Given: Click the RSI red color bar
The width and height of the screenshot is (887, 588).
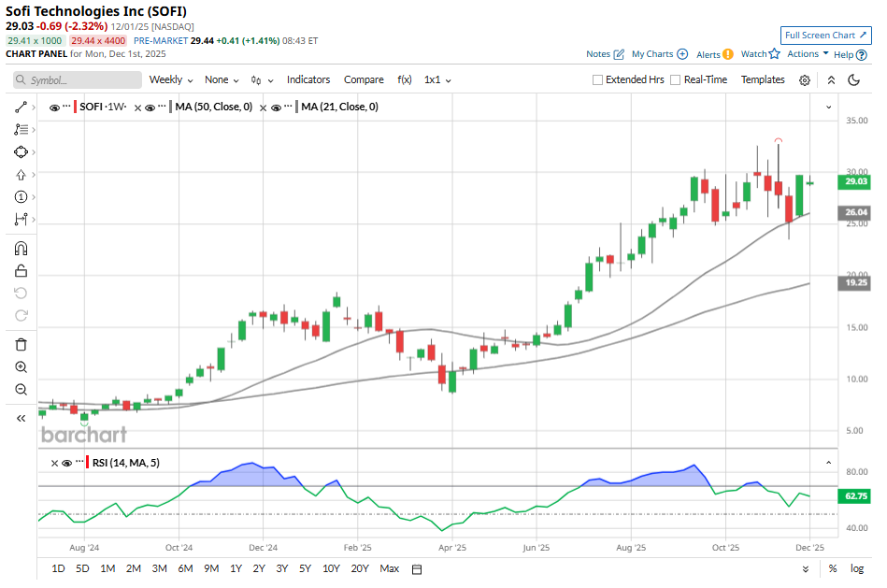Looking at the screenshot, I should pos(88,463).
